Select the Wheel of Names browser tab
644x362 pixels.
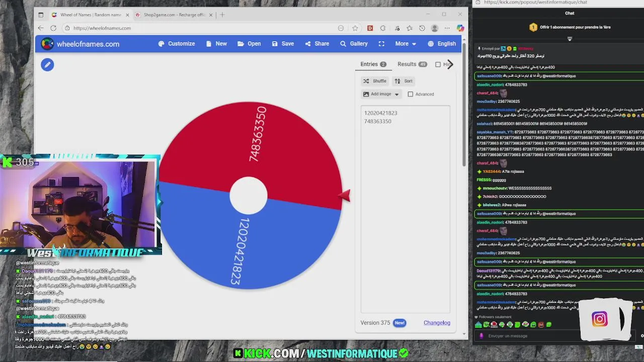point(91,15)
